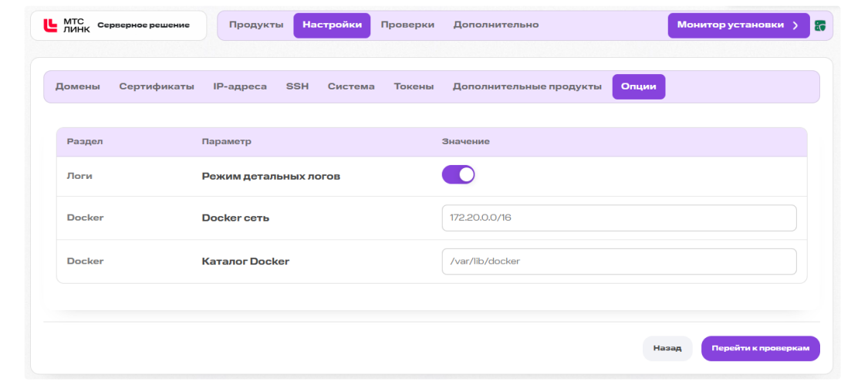This screenshot has height=388, width=868.
Task: Click the Docker сеть input field
Action: [619, 218]
